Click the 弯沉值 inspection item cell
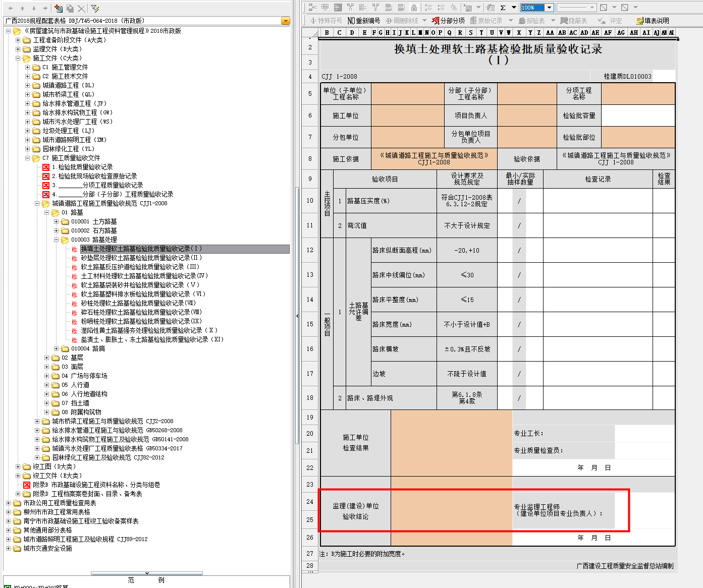This screenshot has height=588, width=703. pyautogui.click(x=391, y=225)
